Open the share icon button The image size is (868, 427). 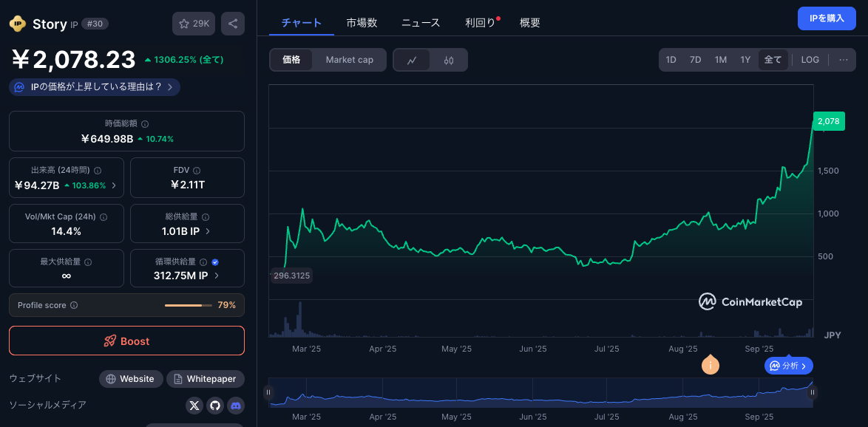233,24
